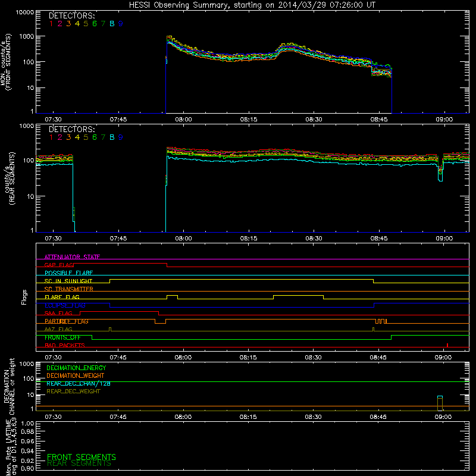The image size is (476, 476).
Task: Pick detector 5 in rear segments legend
Action: pyautogui.click(x=86, y=137)
